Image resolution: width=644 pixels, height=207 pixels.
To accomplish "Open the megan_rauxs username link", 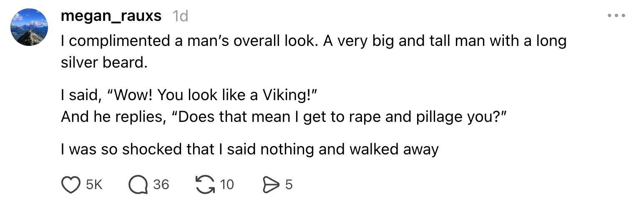I will point(111,16).
